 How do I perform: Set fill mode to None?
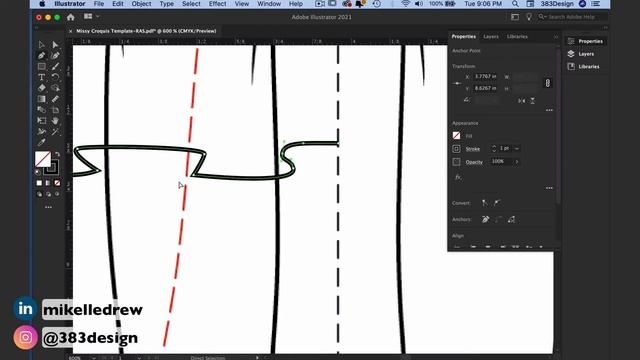click(x=57, y=183)
